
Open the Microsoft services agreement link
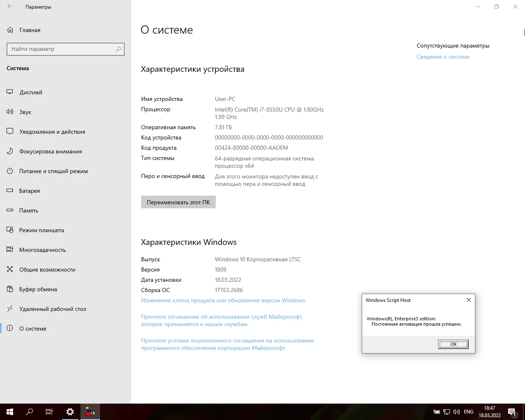[222, 320]
